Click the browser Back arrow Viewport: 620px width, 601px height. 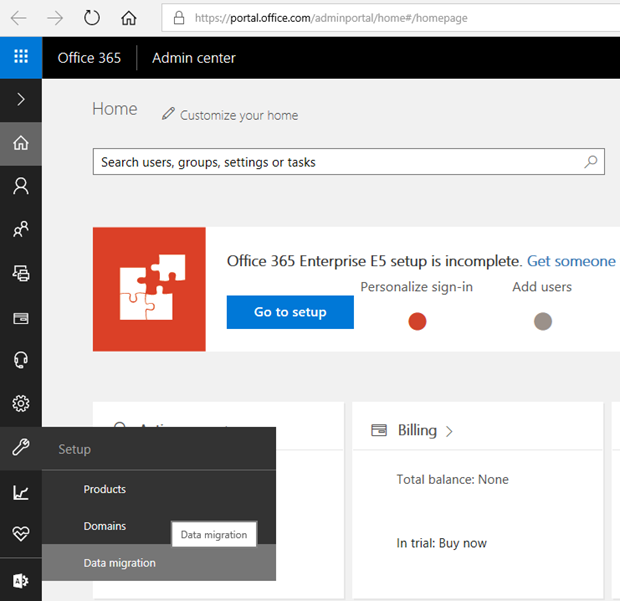19,18
